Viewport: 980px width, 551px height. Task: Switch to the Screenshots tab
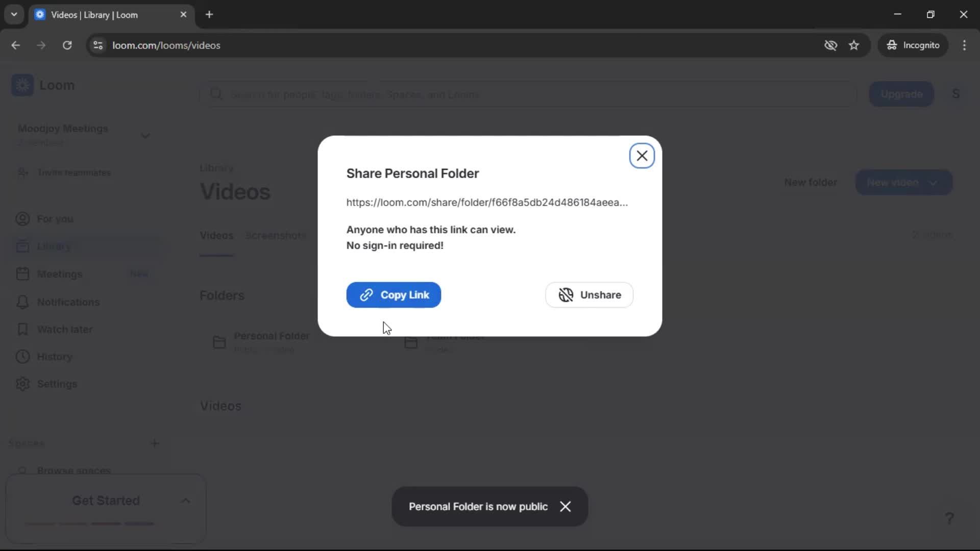(276, 235)
